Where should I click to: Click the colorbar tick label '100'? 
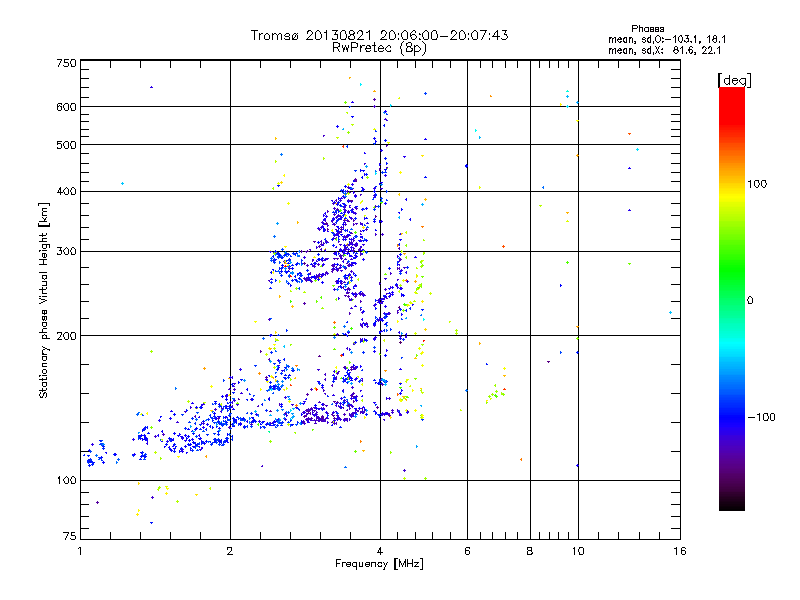[757, 184]
